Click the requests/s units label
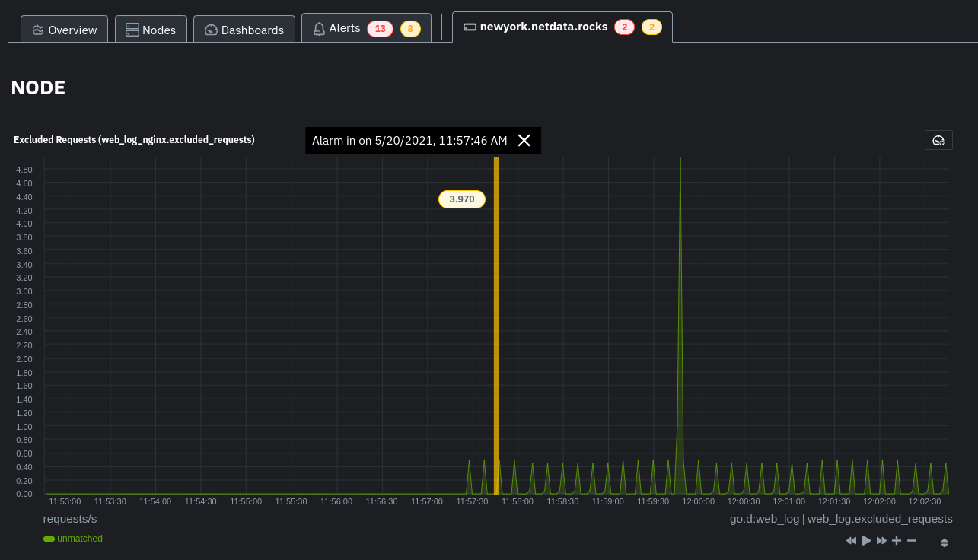Viewport: 978px width, 560px height. 70,519
